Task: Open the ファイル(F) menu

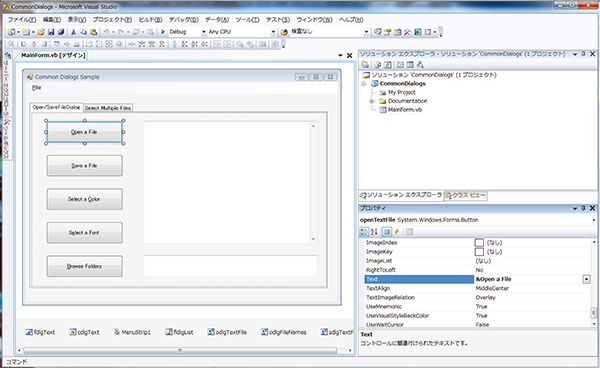Action: (22, 20)
